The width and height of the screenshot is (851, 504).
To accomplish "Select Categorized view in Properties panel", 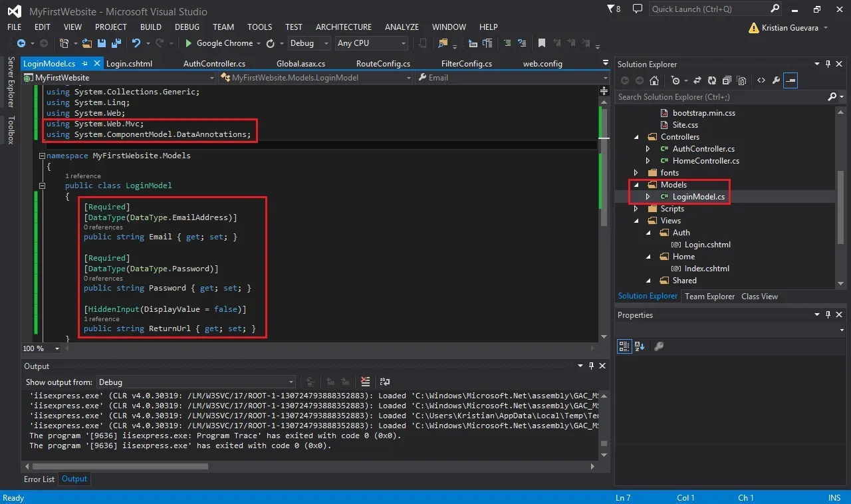I will point(624,346).
